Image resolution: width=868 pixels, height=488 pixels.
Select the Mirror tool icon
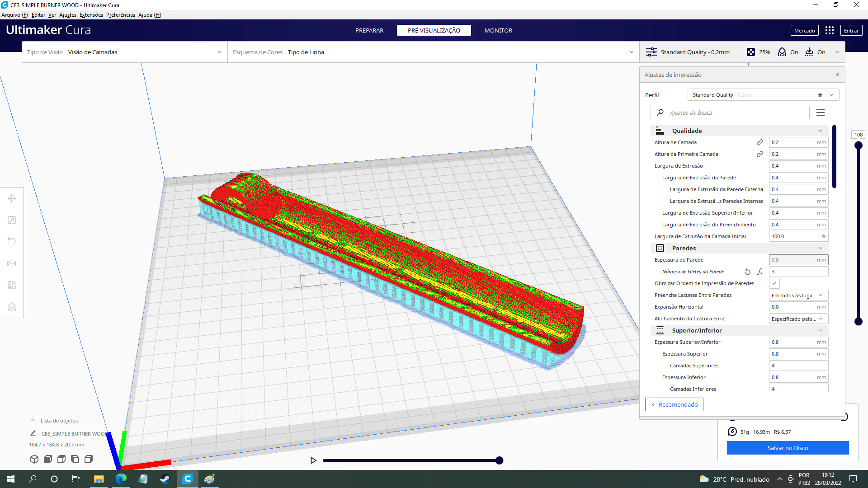pos(12,263)
